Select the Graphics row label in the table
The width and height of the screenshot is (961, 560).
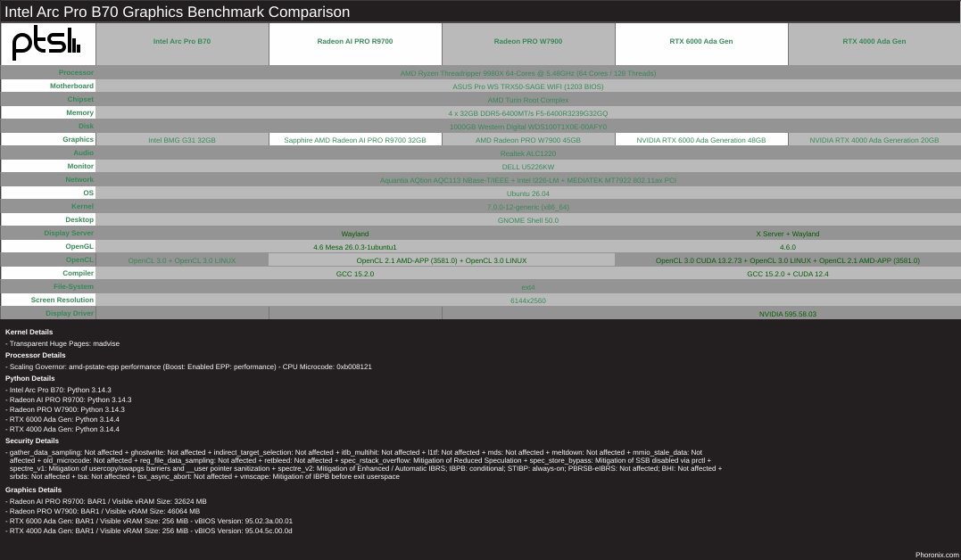78,140
